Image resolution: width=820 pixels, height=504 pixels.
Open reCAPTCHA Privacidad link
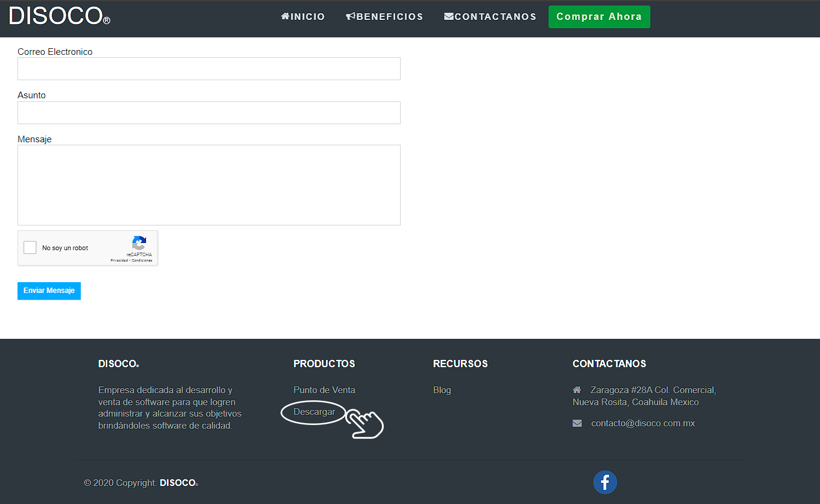pyautogui.click(x=118, y=260)
